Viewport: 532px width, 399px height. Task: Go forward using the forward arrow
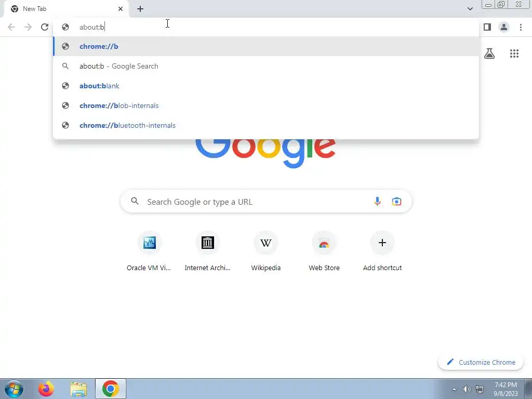point(28,27)
